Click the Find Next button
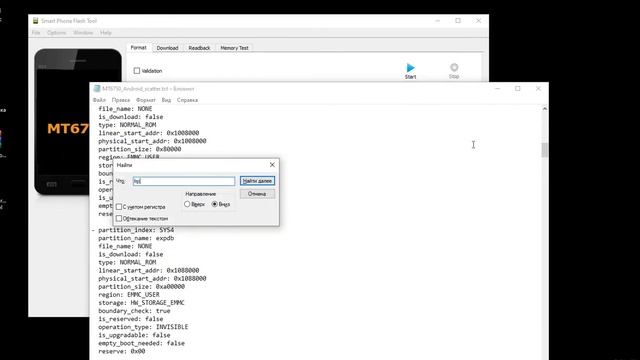This screenshot has height=360, width=640. click(x=257, y=181)
